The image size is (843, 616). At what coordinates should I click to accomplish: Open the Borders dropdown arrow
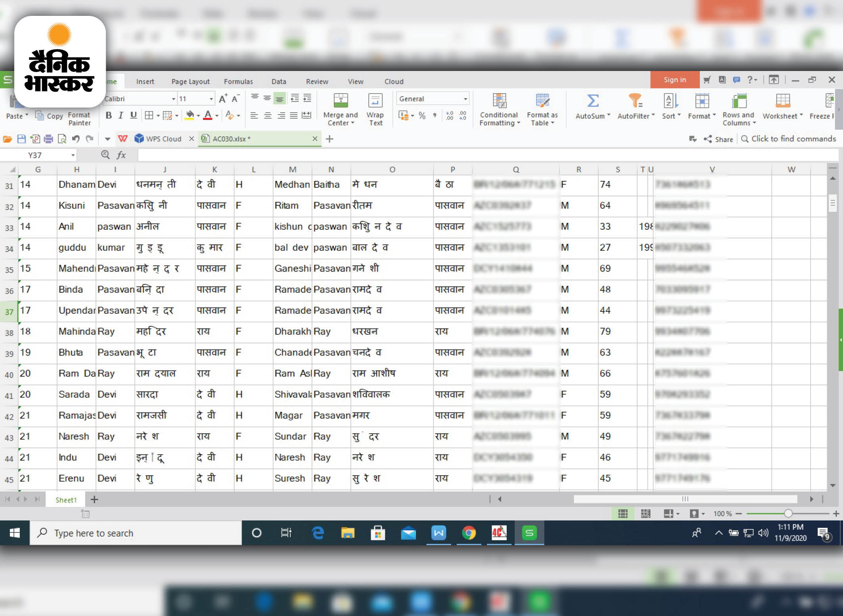pos(158,116)
